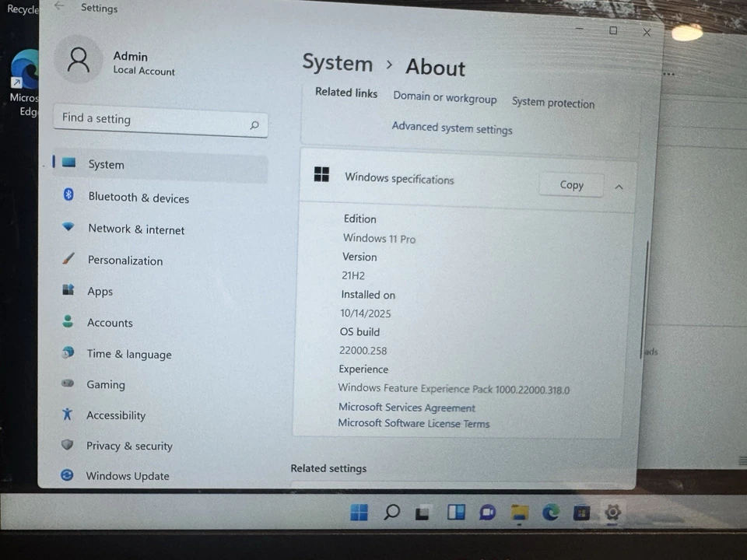The height and width of the screenshot is (560, 747).
Task: Click System in the breadcrumb header
Action: (x=337, y=63)
